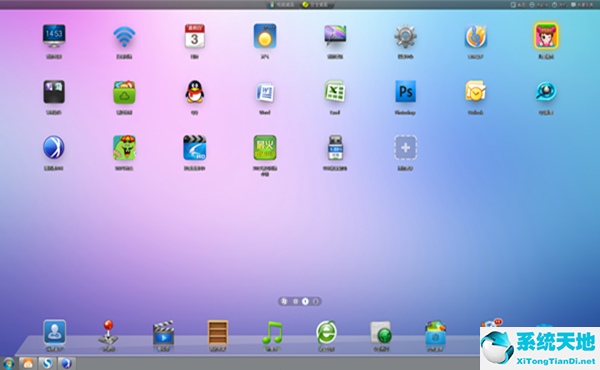600x370 pixels.
Task: Open the green IE browser dock icon
Action: (326, 332)
